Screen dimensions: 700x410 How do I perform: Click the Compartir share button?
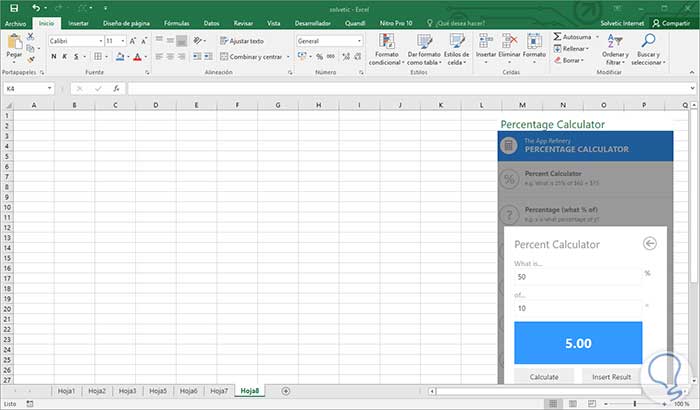(x=671, y=23)
